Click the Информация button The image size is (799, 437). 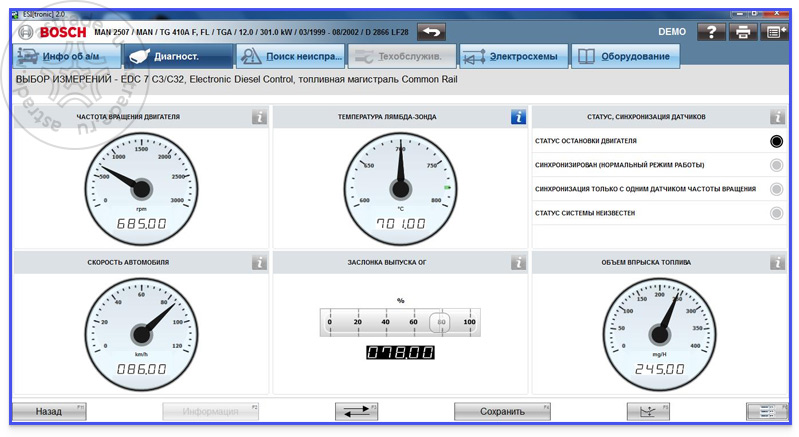210,412
